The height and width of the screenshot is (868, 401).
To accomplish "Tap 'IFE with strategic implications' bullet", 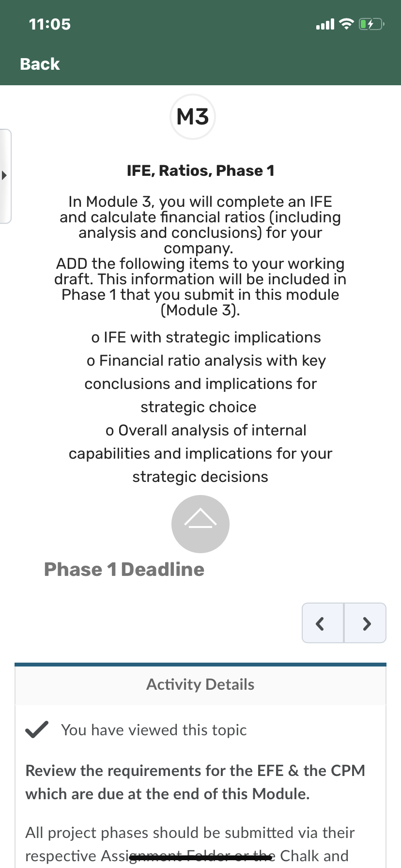I will [206, 337].
